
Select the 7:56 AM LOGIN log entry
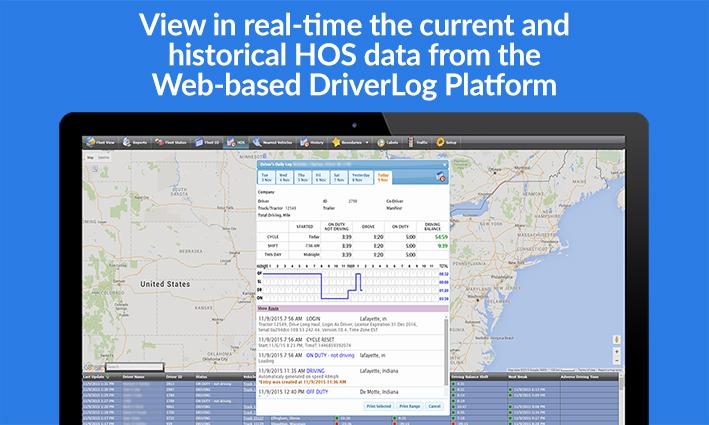[351, 324]
